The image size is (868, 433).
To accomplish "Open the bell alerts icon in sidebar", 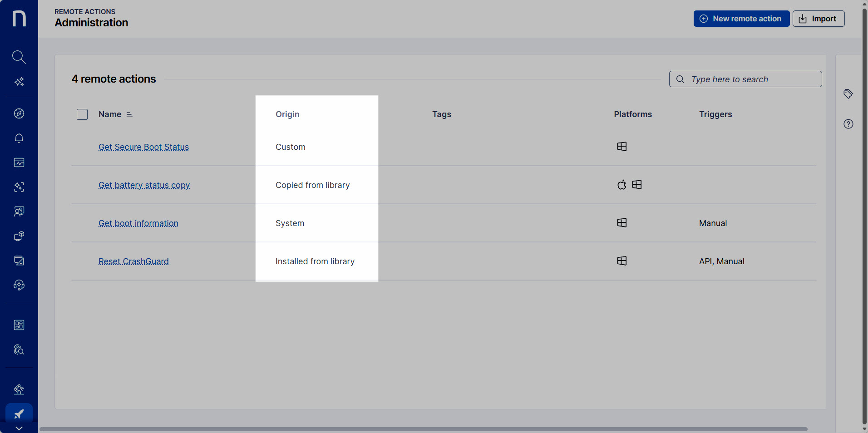I will [19, 138].
